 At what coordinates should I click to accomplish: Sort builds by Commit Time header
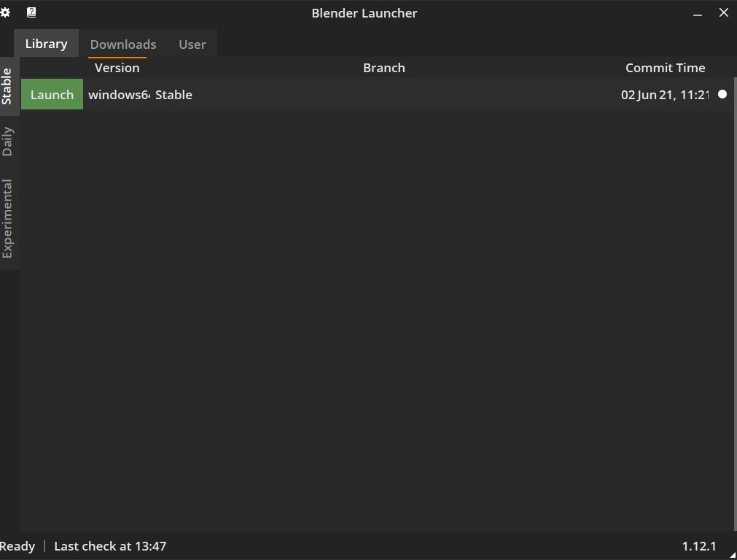coord(665,68)
